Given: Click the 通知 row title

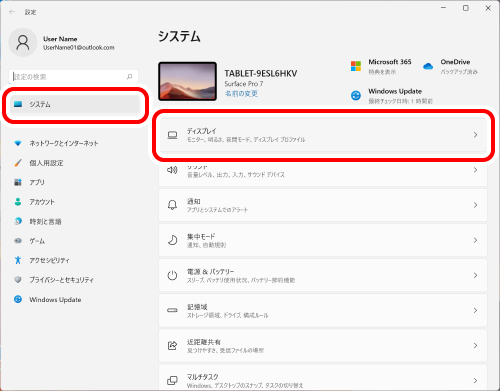Looking at the screenshot, I should coord(194,201).
